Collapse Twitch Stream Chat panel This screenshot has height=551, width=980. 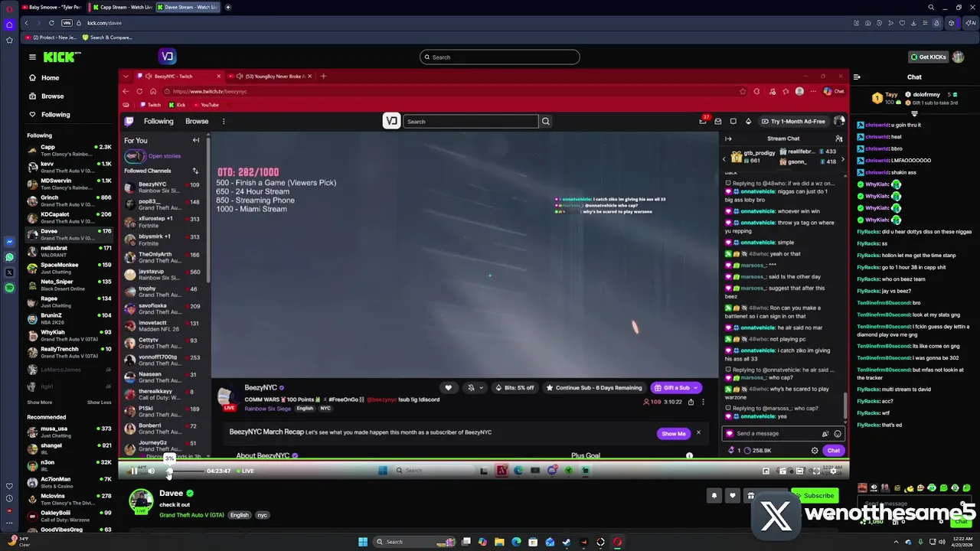click(728, 139)
